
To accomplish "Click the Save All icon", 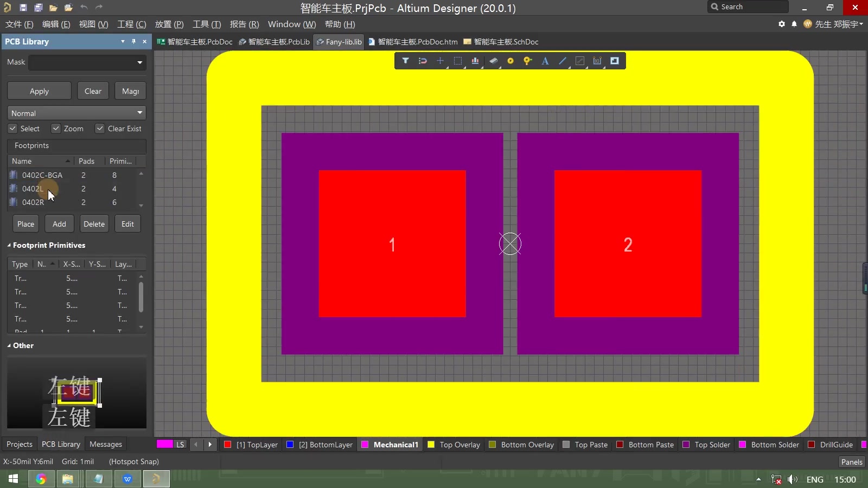I will click(x=38, y=8).
